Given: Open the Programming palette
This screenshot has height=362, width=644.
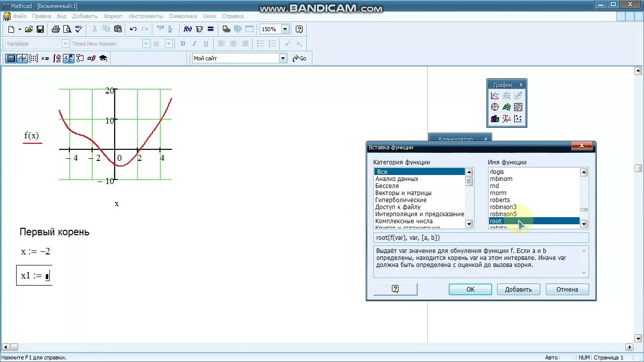Looking at the screenshot, I should (x=80, y=58).
